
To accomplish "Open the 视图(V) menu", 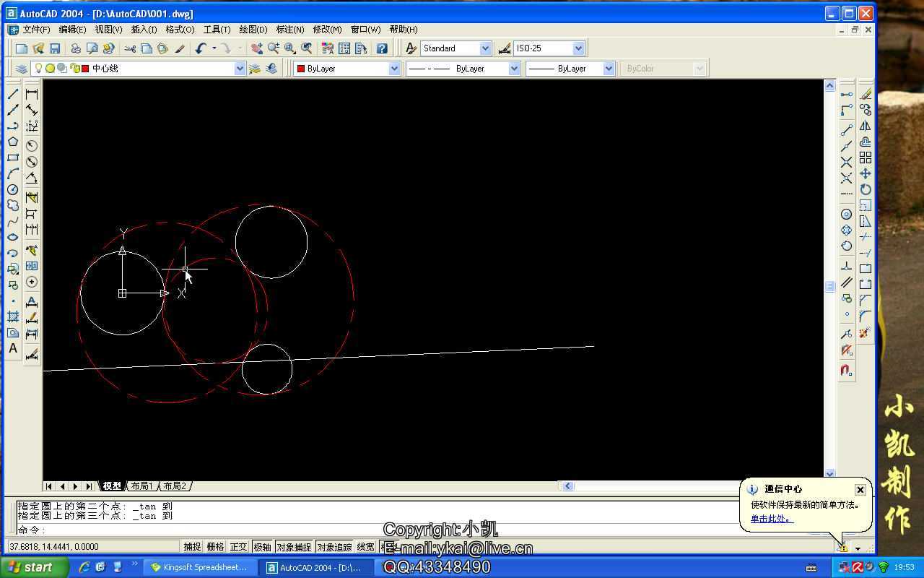I will [x=108, y=30].
